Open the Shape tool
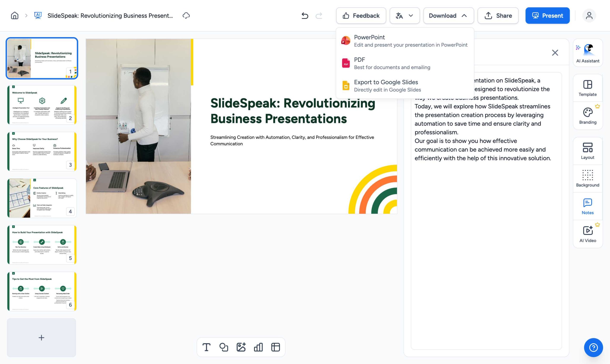 pos(224,347)
